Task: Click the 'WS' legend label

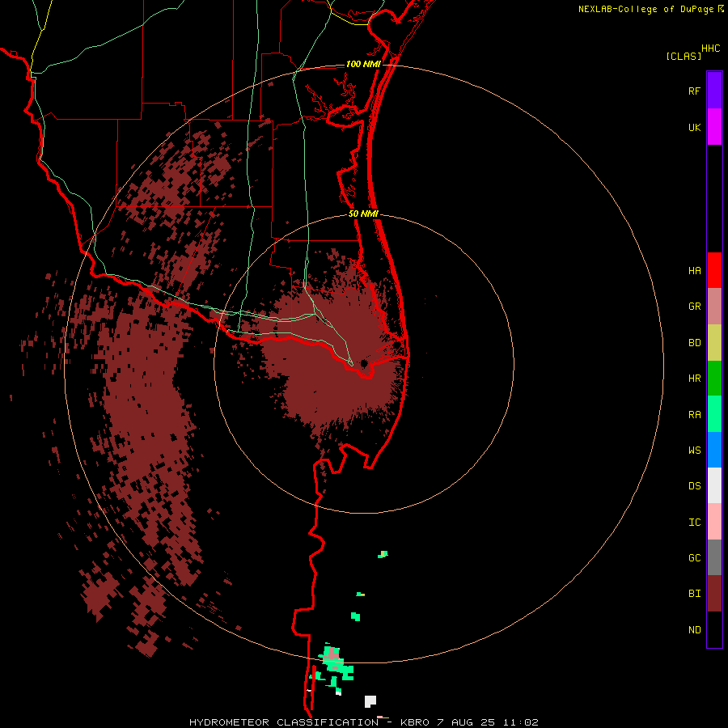Action: point(694,451)
